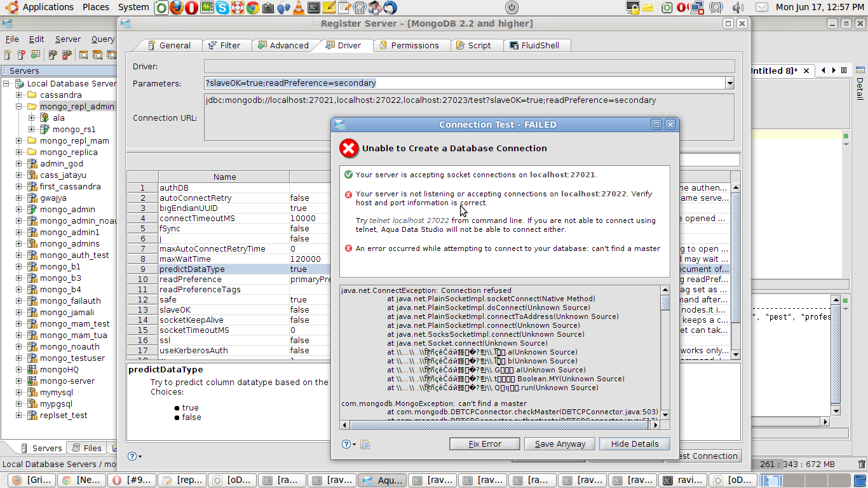868x488 pixels.
Task: Open the Files panel tab at bottom
Action: [86, 448]
